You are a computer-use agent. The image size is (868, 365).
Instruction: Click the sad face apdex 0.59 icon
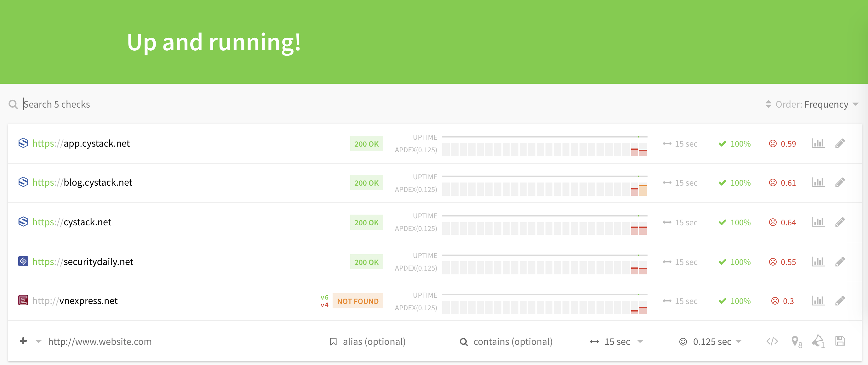click(x=773, y=144)
